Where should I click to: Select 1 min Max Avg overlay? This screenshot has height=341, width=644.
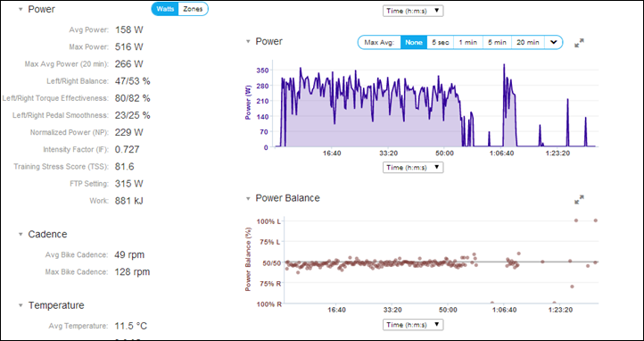point(467,42)
